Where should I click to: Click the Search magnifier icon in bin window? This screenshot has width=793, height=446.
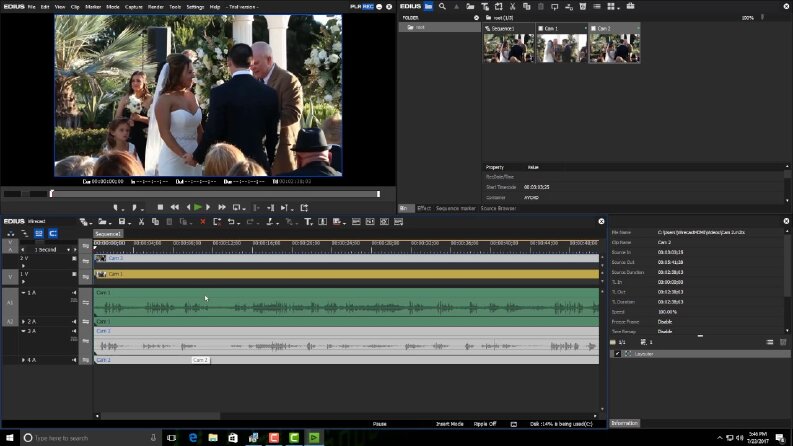(442, 6)
